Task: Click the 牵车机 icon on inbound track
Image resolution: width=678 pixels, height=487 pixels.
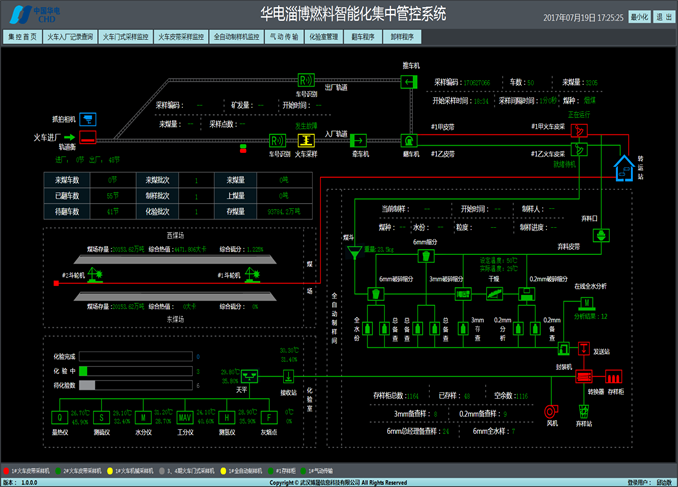Action: click(x=360, y=140)
